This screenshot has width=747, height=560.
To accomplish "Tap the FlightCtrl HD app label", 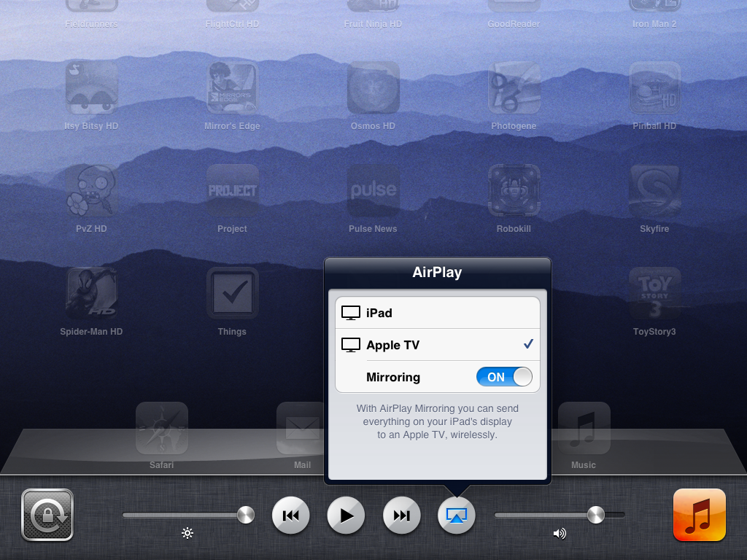I will [232, 24].
